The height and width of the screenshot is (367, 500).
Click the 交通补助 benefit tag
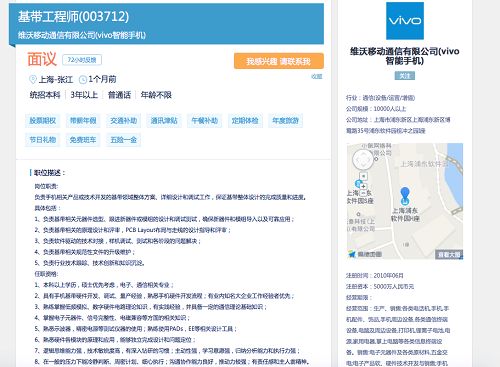123,120
